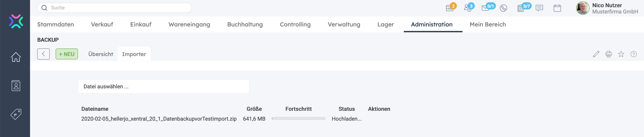644x137 pixels.
Task: Open the calendar icon in header
Action: pyautogui.click(x=557, y=8)
